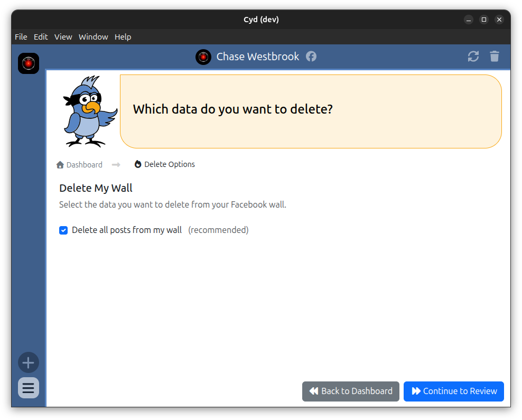Screen dimensions: 522x420
Task: Click the Dashboard breadcrumb link
Action: (x=85, y=164)
